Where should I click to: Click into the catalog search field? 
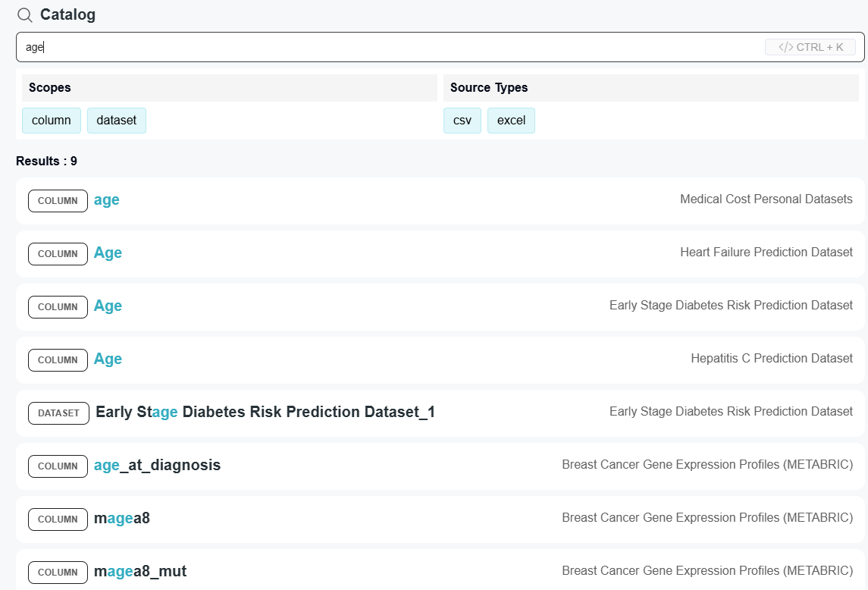tap(379, 47)
